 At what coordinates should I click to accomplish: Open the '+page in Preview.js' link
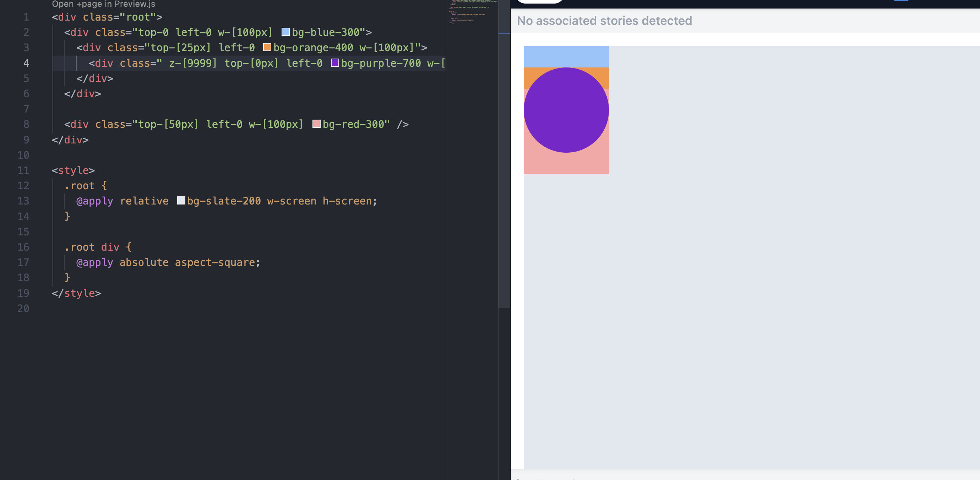point(103,4)
